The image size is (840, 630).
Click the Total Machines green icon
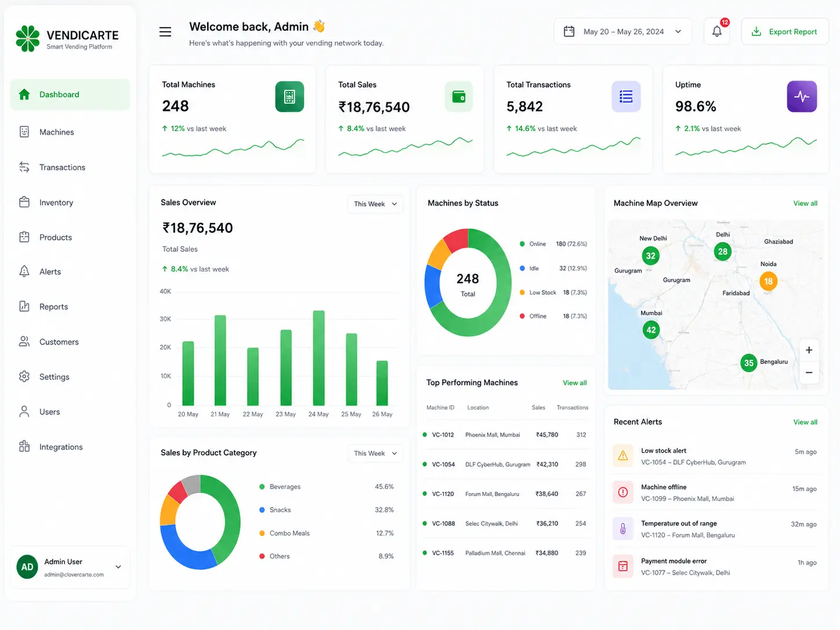289,96
